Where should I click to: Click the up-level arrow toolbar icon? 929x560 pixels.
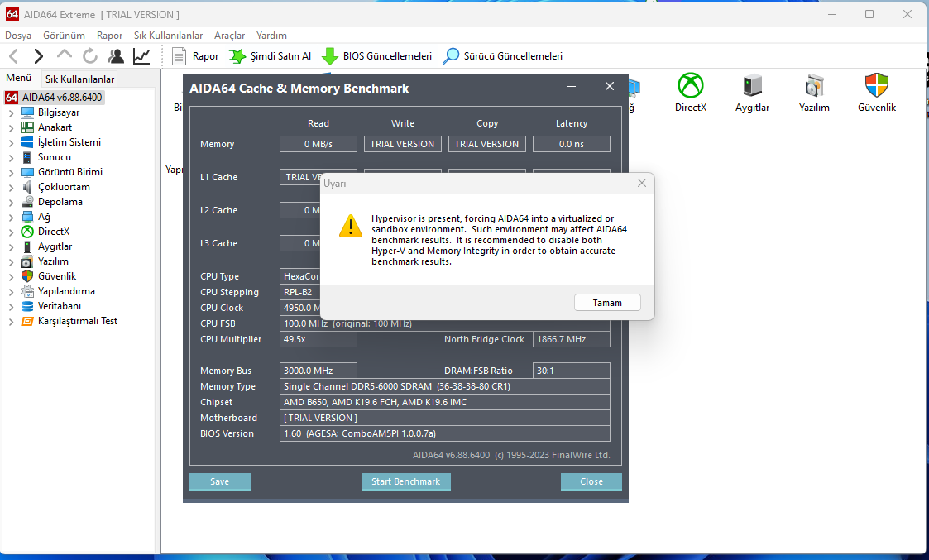point(64,55)
